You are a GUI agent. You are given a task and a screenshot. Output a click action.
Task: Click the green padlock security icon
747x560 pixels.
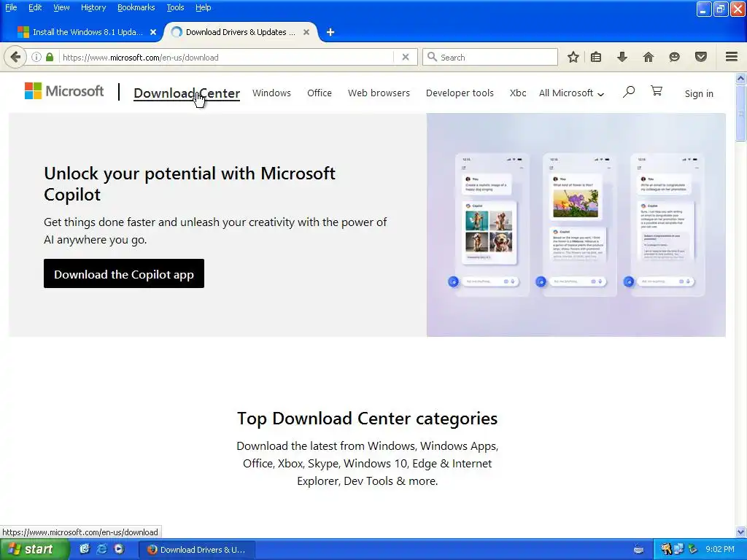point(50,57)
